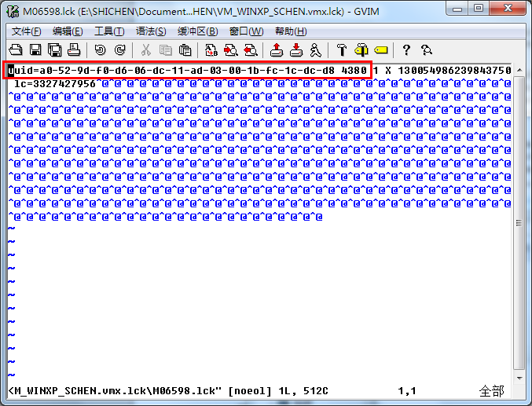Open the Find and Replace tool
The width and height of the screenshot is (532, 406).
pos(211,49)
